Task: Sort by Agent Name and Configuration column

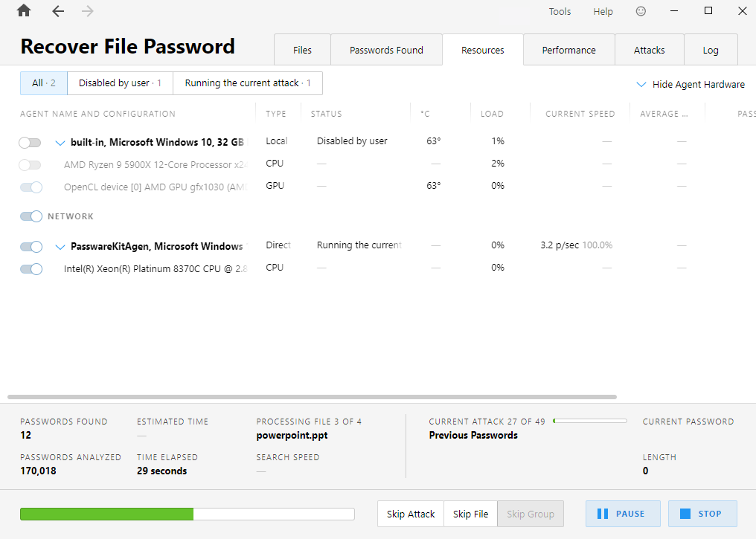Action: tap(98, 114)
